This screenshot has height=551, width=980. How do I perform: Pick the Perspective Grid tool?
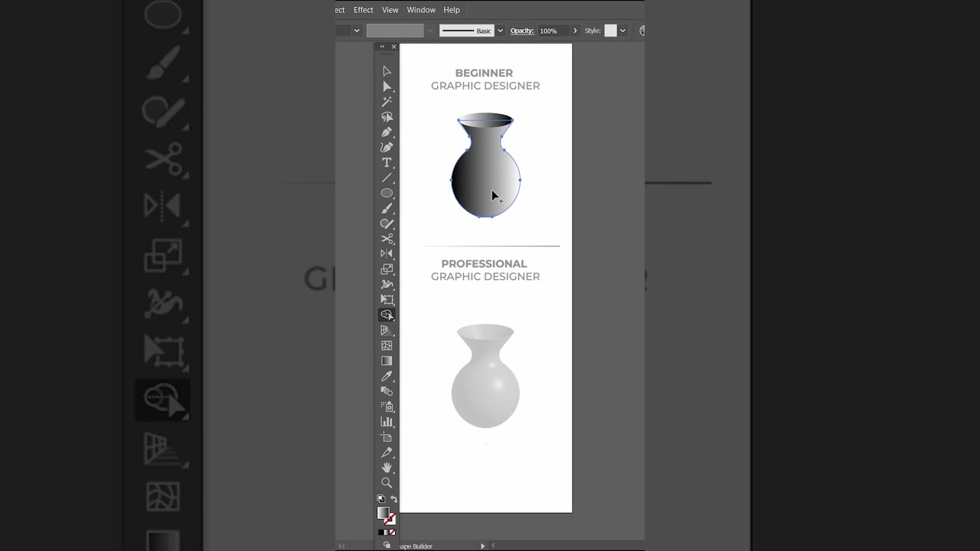(x=387, y=331)
